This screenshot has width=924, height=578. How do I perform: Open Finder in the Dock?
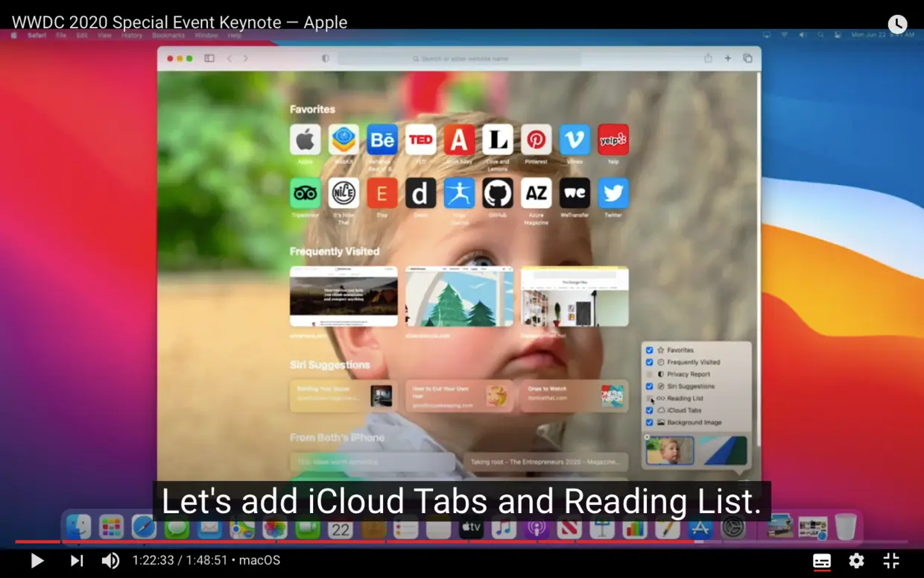[78, 527]
